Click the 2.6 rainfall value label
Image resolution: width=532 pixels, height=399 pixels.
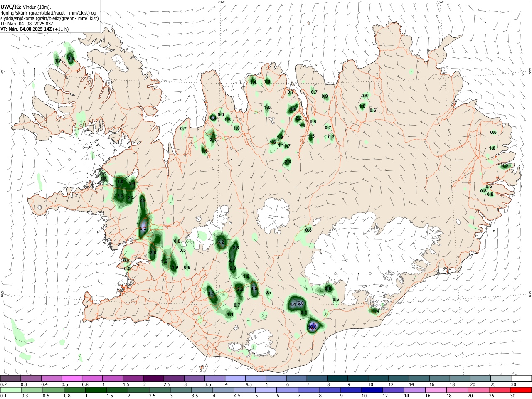pos(153,253)
